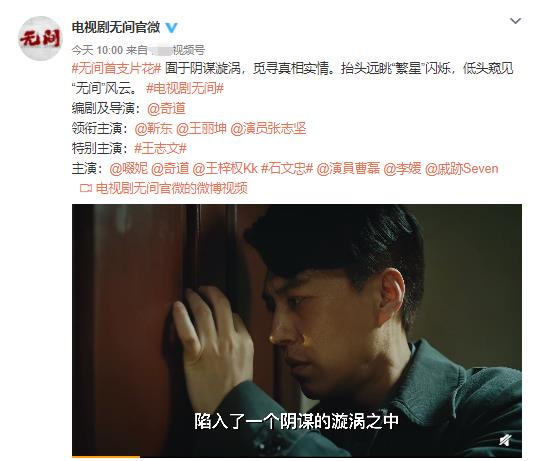Visit the @王丽坤 profile mention

201,128
